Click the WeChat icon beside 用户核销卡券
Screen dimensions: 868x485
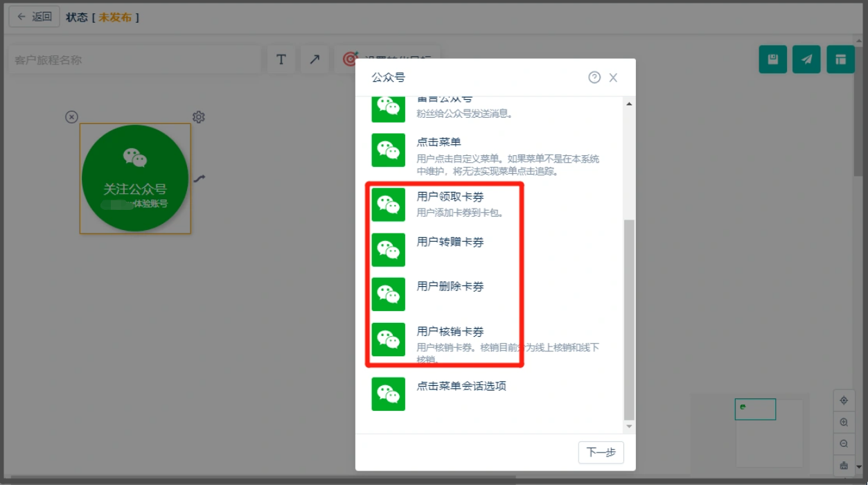click(x=389, y=339)
